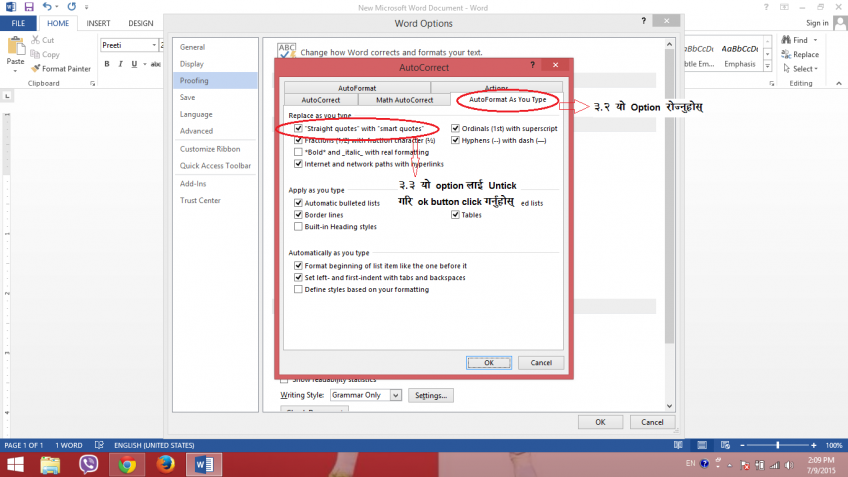
Task: Toggle Internet and network paths with hyperlinks
Action: 298,164
